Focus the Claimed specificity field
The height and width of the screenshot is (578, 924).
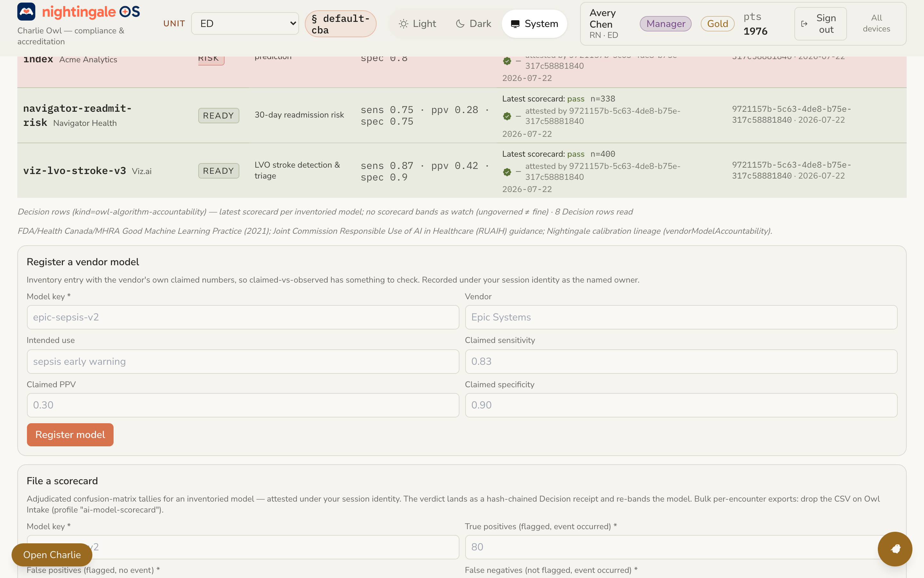coord(681,405)
